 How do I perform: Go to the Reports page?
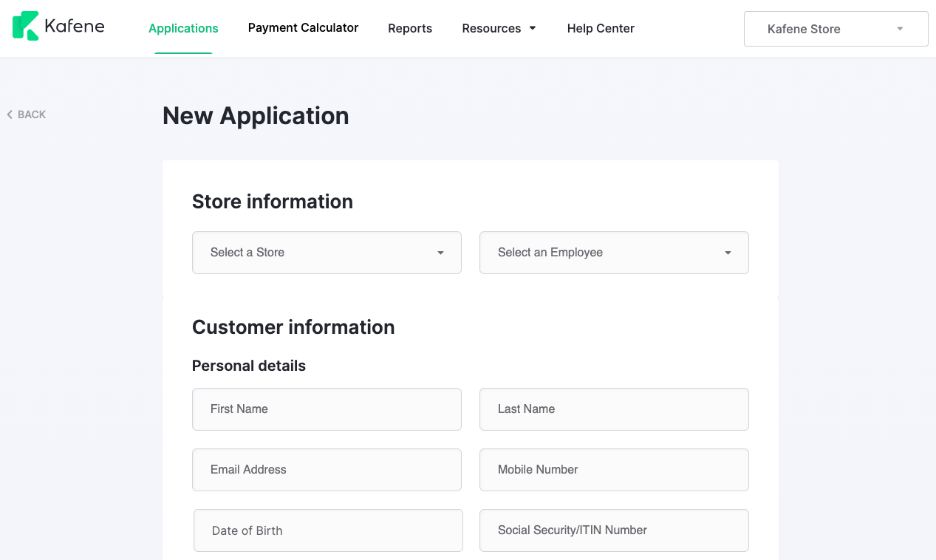(x=410, y=28)
